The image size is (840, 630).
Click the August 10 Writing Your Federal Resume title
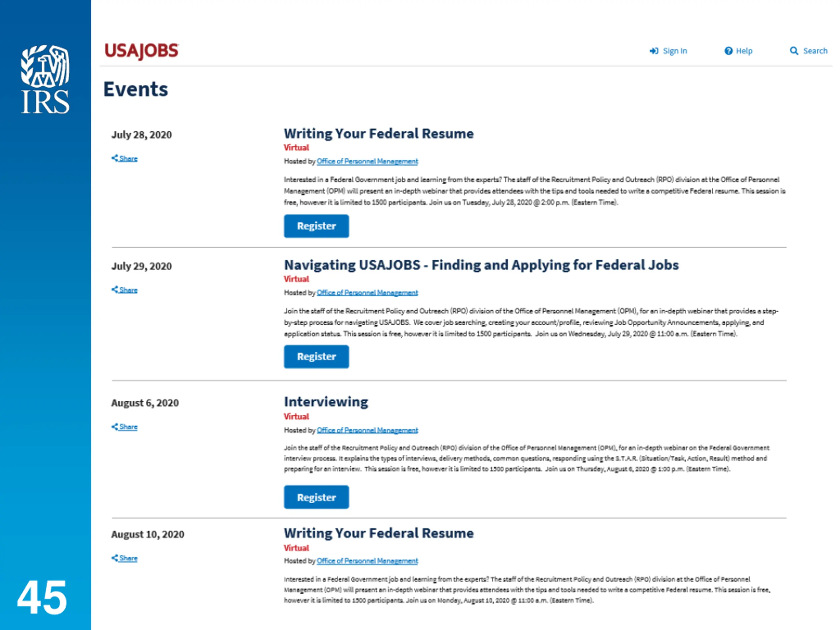379,533
